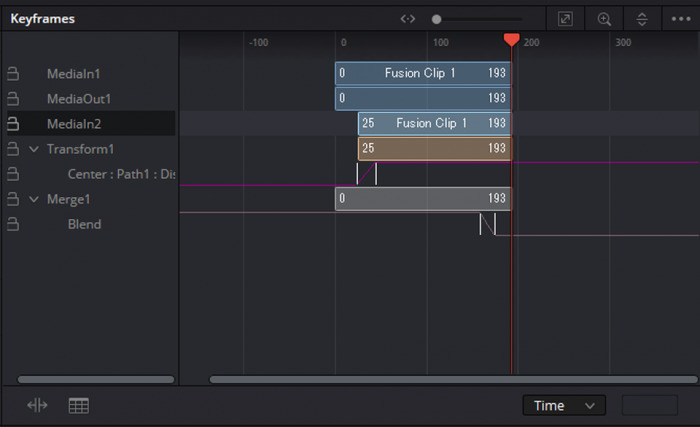Click the time stretch icon at bottom left
Screen dimensions: 700x427
pyautogui.click(x=37, y=405)
